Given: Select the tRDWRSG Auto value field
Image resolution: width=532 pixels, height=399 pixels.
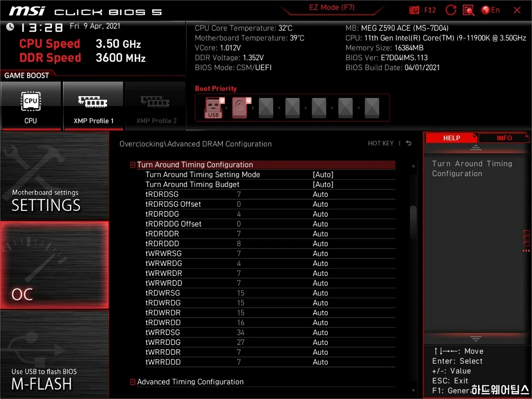Looking at the screenshot, I should 320,293.
